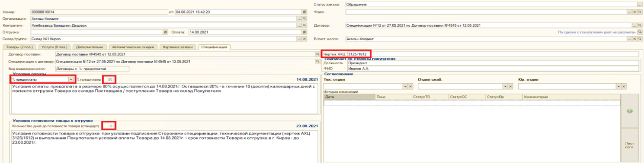Expand the Тех. отдел dropdown
Viewport: 644px width, 163px height.
click(405, 87)
